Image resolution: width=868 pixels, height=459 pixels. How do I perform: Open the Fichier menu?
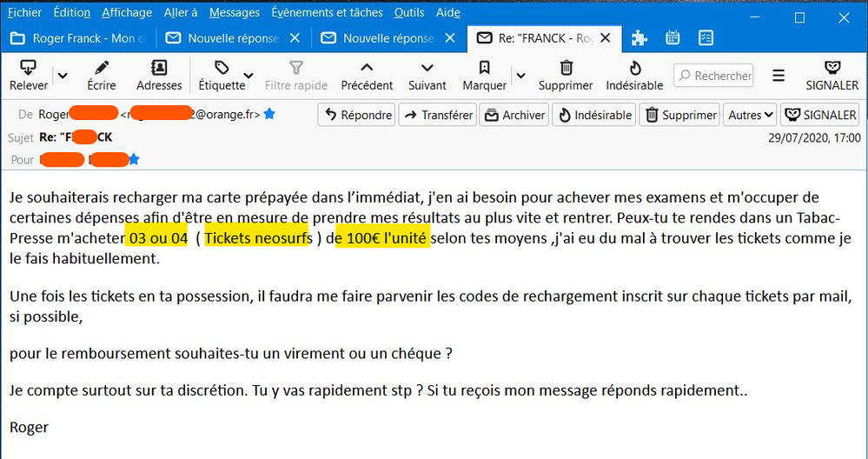[x=25, y=12]
